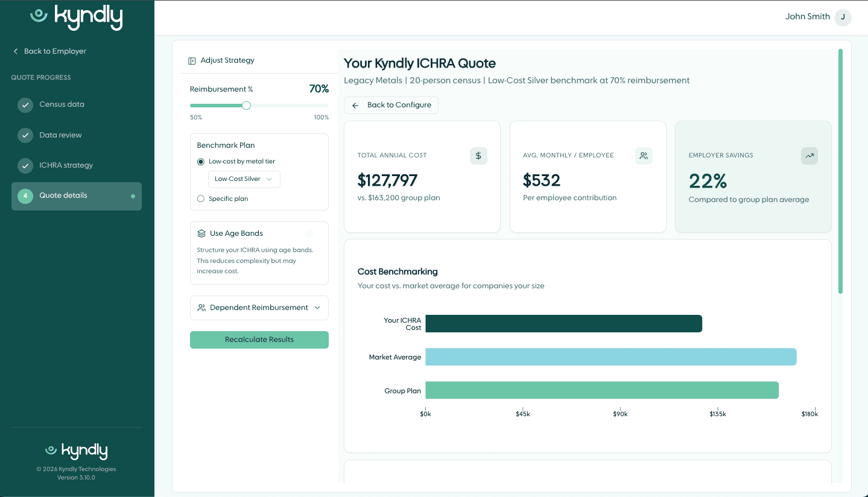The image size is (868, 497).
Task: Click the 70% reimbursement value
Action: point(319,89)
